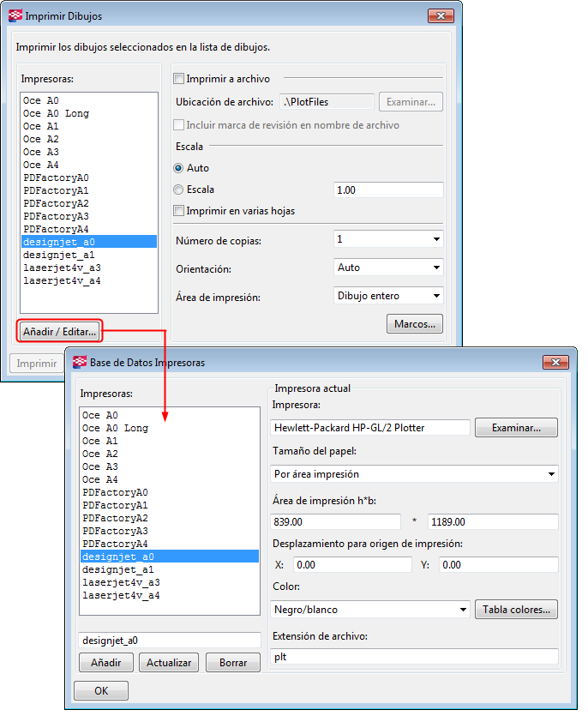
Task: Select designjet_a0 in Imprimir Dibujos list
Action: coord(89,242)
